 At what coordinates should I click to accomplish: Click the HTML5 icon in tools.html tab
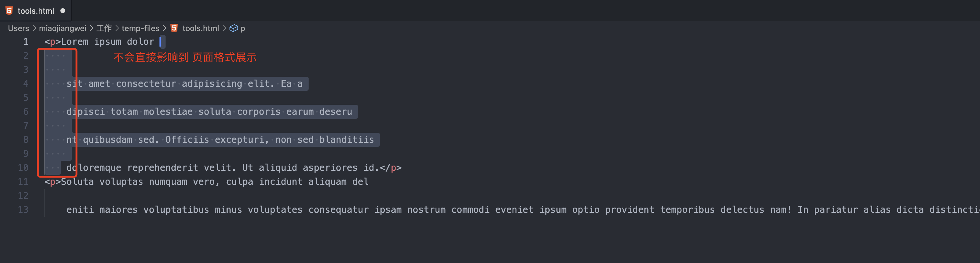click(x=9, y=11)
